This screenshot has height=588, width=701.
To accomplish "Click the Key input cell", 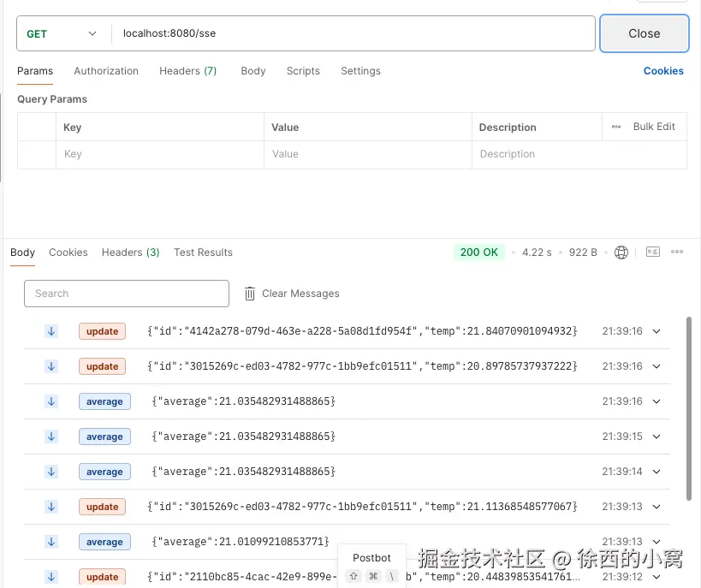I will pos(159,154).
